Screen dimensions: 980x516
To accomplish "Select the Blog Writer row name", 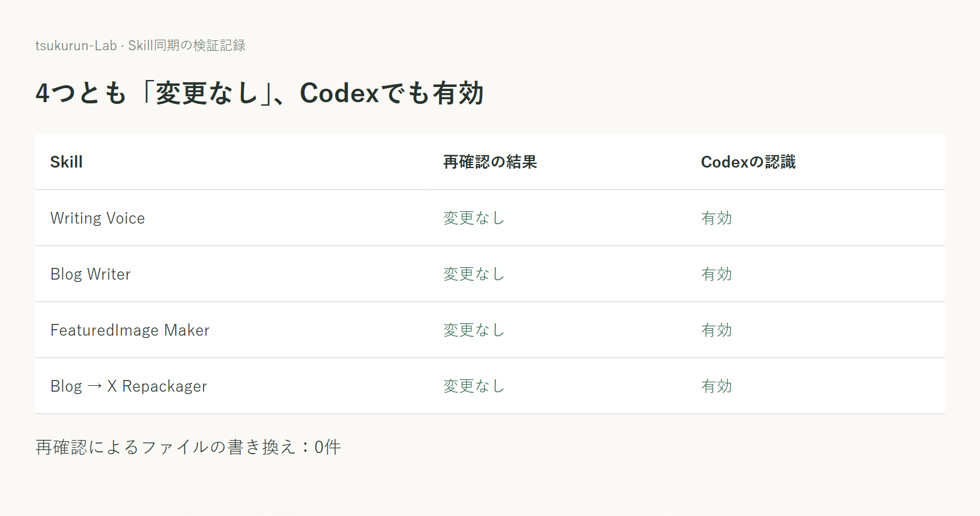I will coord(90,274).
